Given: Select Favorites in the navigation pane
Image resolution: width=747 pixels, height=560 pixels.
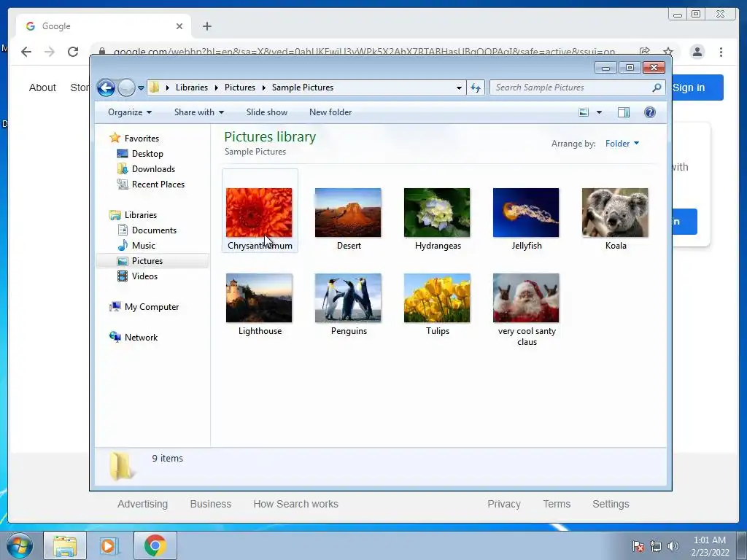Looking at the screenshot, I should click(142, 138).
